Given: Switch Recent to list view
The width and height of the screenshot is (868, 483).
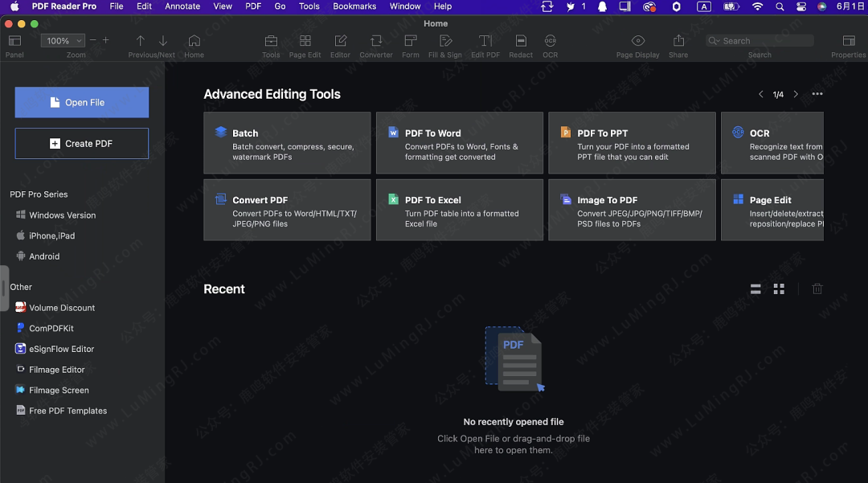Looking at the screenshot, I should pos(755,289).
